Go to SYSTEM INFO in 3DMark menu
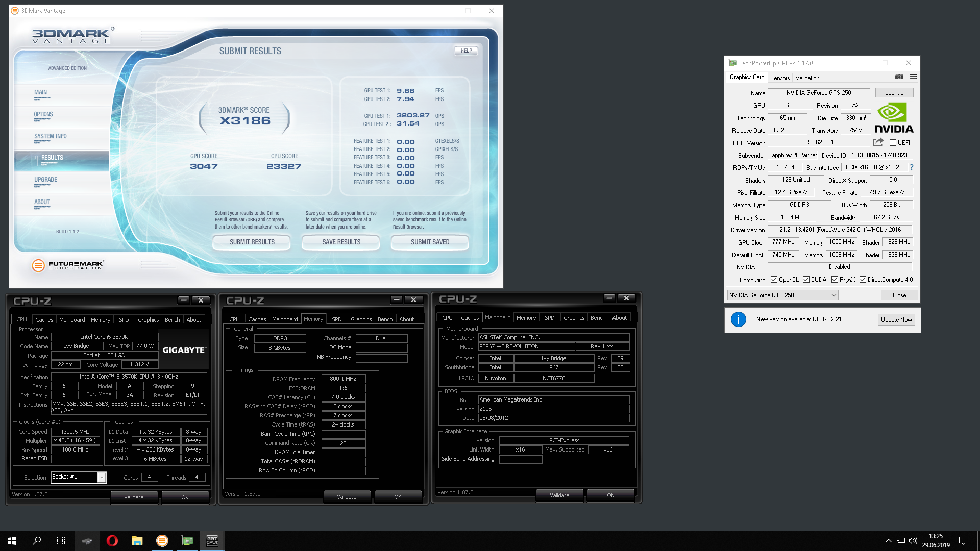Image resolution: width=980 pixels, height=551 pixels. [x=51, y=136]
